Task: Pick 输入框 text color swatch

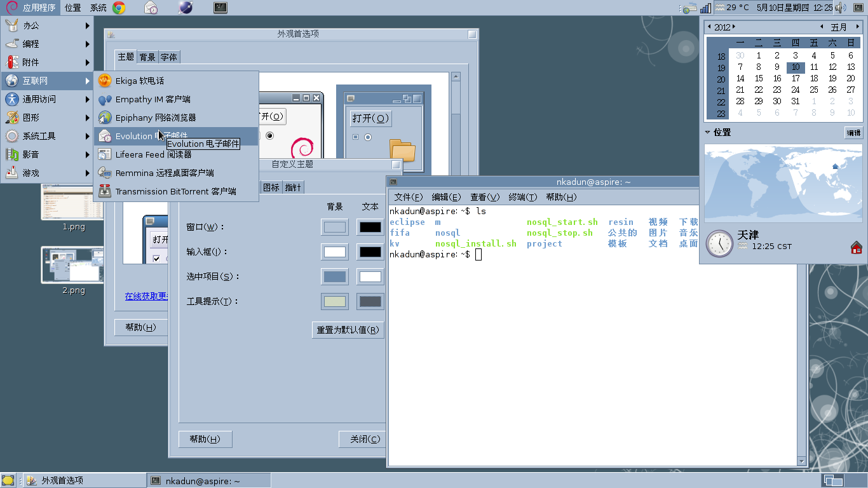Action: click(370, 252)
